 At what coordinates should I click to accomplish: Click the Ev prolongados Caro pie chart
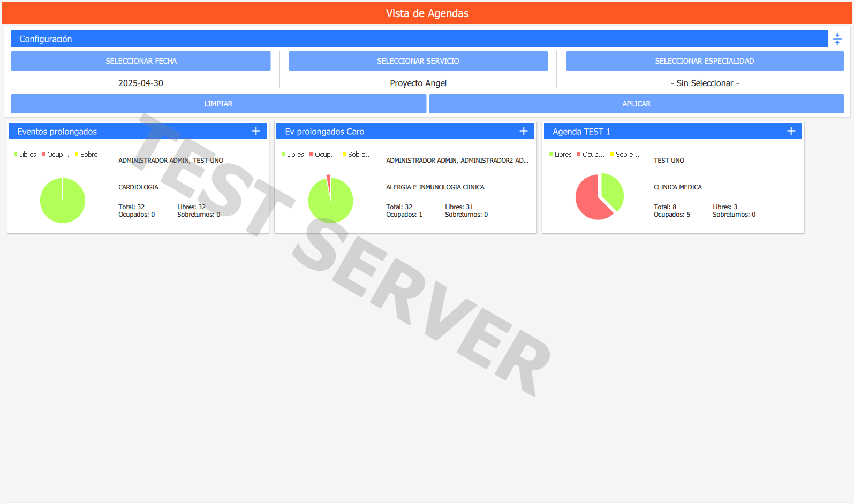pyautogui.click(x=330, y=201)
